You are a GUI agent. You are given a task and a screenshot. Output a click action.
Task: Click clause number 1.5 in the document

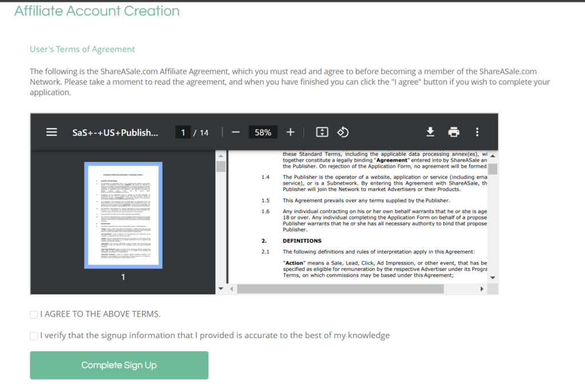[265, 201]
